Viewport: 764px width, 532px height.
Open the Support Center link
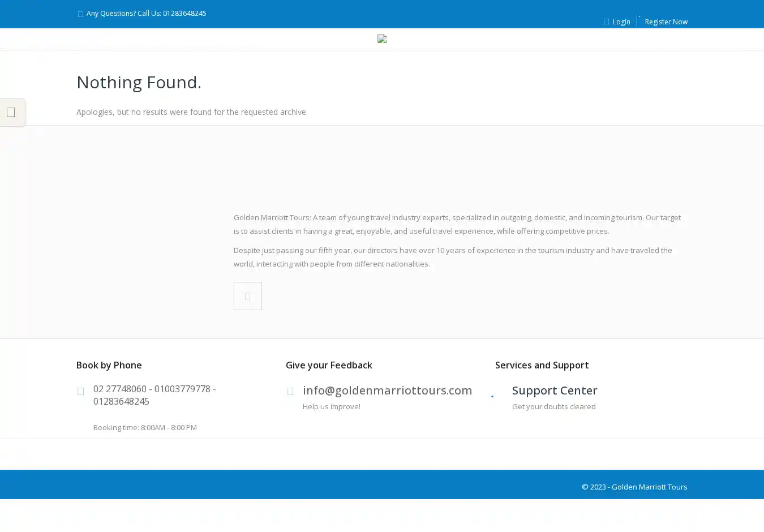pos(554,391)
